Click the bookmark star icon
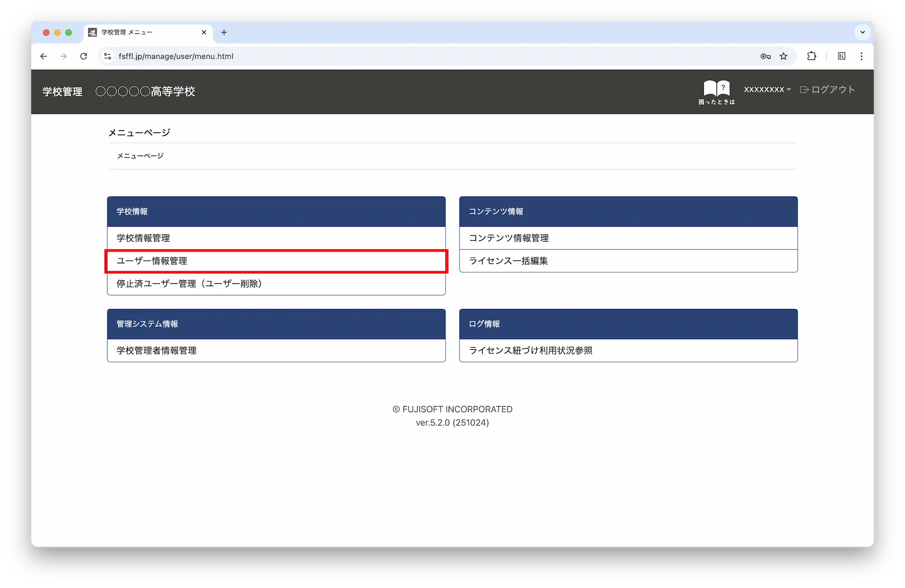 click(783, 56)
